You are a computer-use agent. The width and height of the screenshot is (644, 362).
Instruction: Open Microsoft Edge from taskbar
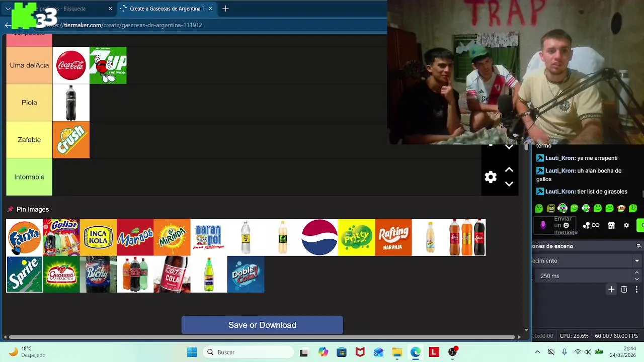416,352
